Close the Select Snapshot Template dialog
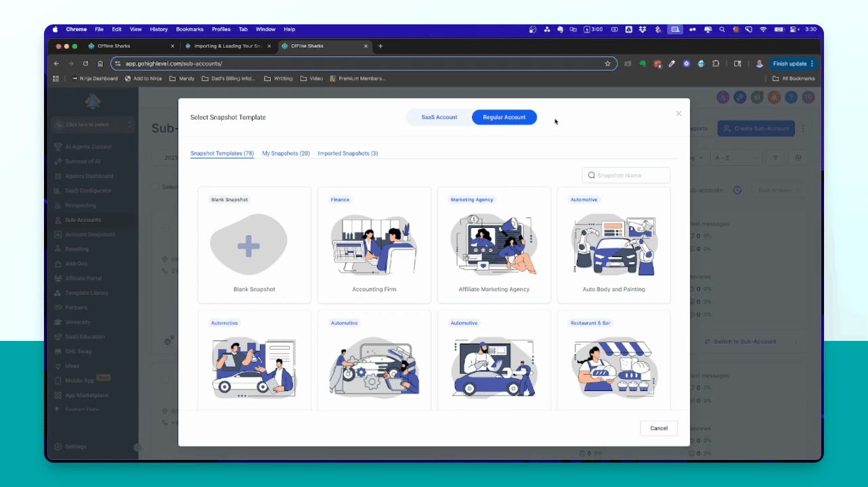The height and width of the screenshot is (487, 868). tap(678, 114)
